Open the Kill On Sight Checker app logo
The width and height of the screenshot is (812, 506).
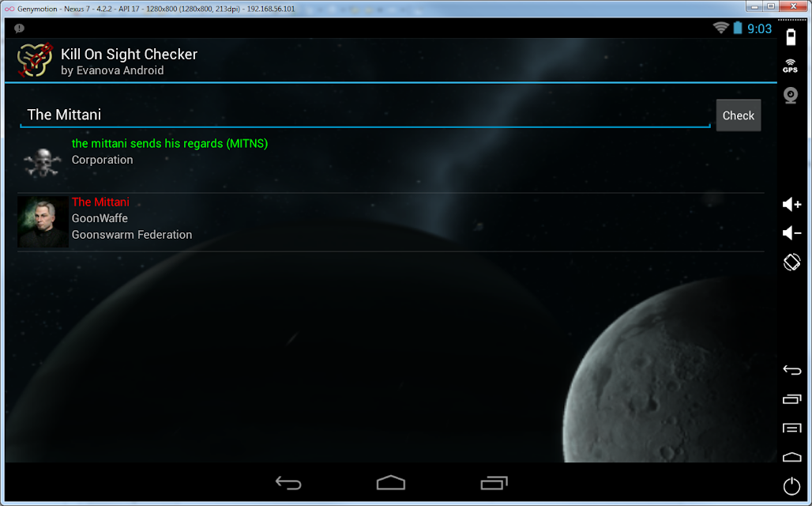(35, 60)
